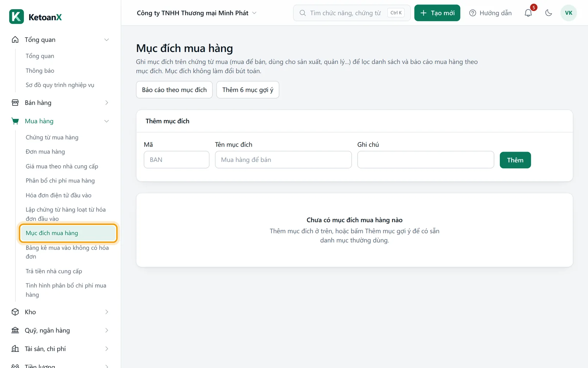
Task: Click the Tạo mới button
Action: pyautogui.click(x=437, y=13)
